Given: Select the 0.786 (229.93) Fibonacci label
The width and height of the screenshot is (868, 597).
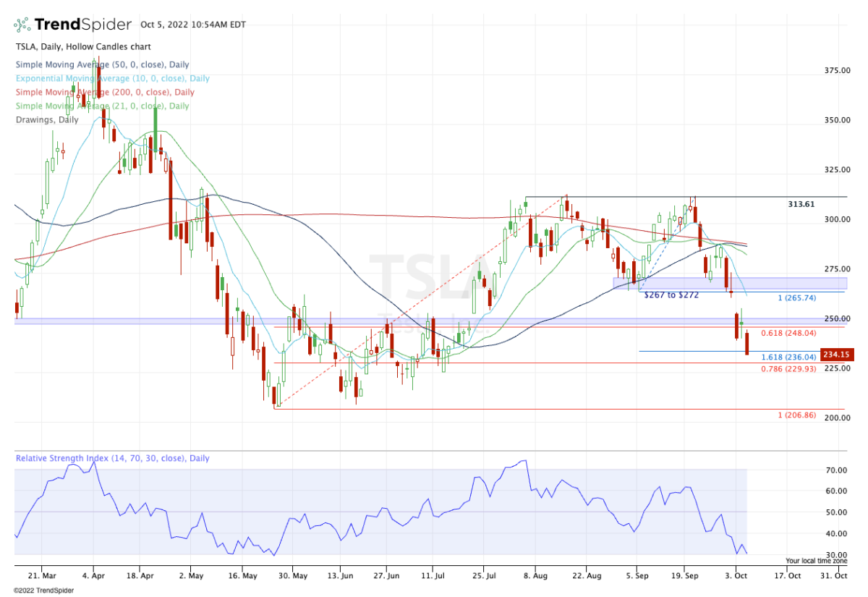Looking at the screenshot, I should 789,369.
